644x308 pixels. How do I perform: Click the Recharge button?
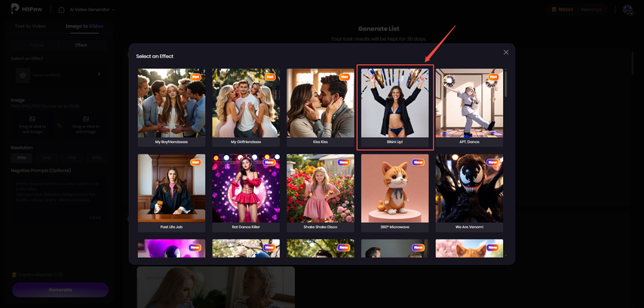pos(591,10)
